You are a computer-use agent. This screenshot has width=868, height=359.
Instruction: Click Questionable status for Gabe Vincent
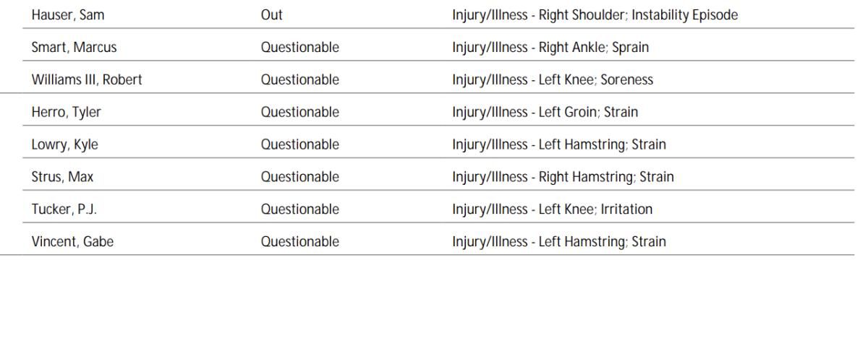(x=299, y=242)
